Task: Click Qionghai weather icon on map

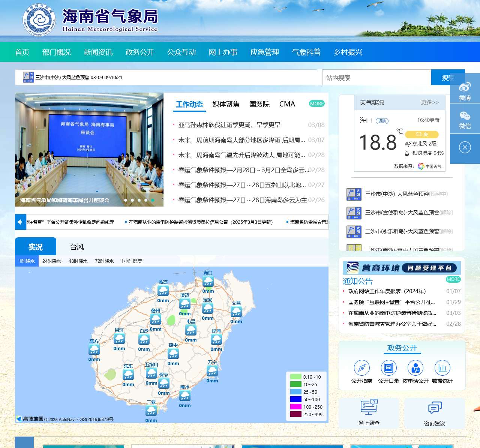Action: pos(216,339)
